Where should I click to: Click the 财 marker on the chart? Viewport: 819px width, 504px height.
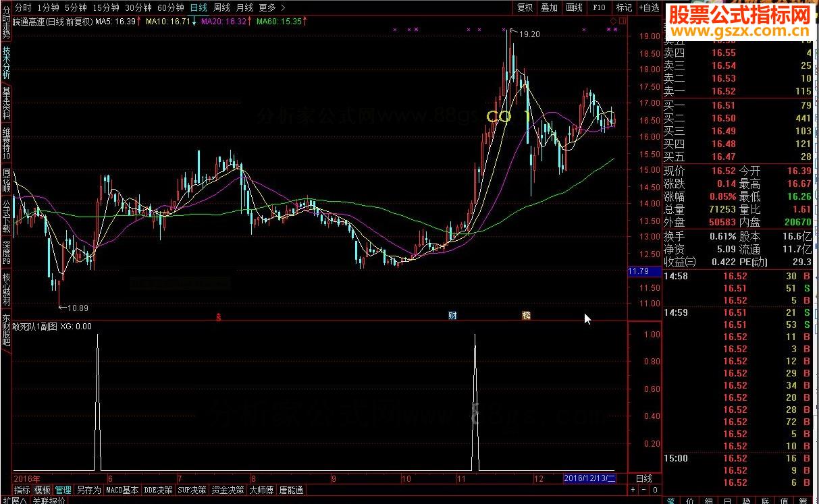[452, 315]
